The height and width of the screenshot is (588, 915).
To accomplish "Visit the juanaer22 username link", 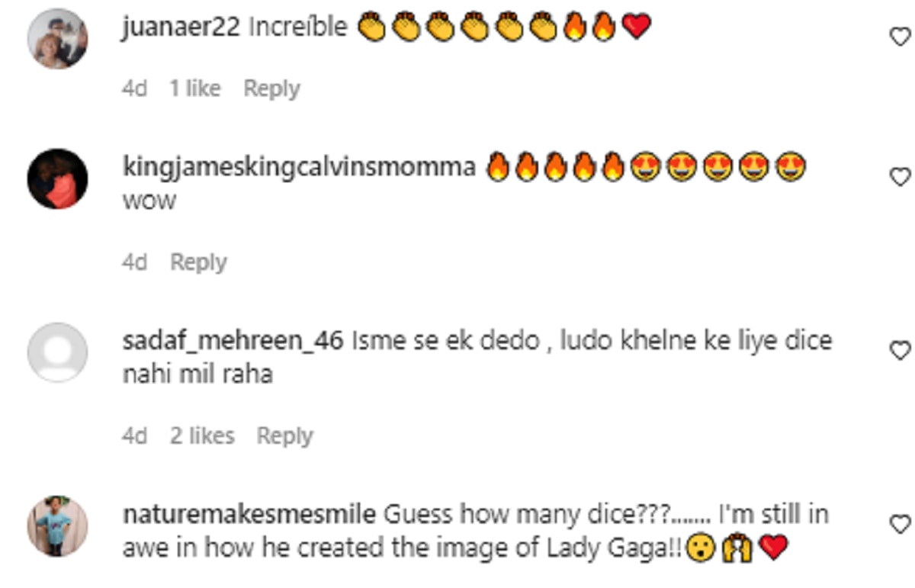I will (181, 28).
